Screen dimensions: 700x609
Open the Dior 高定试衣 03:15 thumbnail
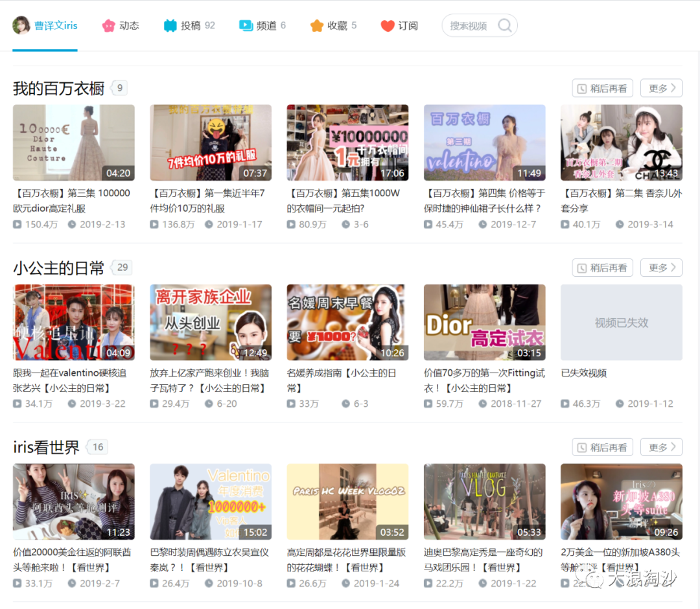484,322
